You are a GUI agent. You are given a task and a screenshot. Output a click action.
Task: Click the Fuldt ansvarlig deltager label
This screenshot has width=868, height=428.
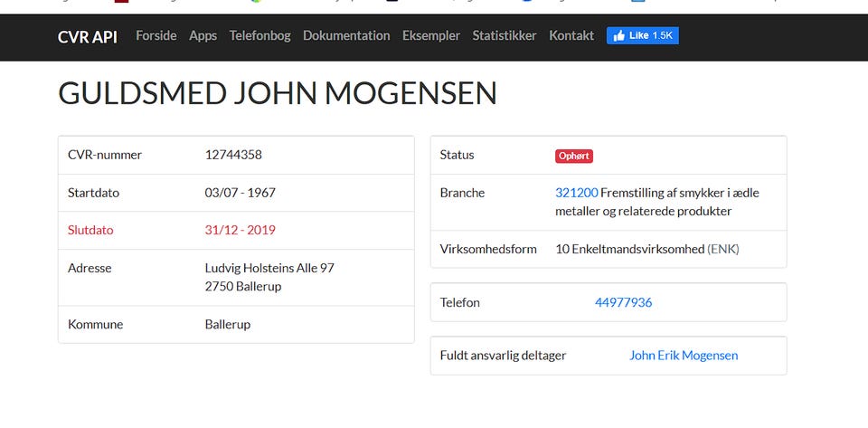tap(504, 356)
